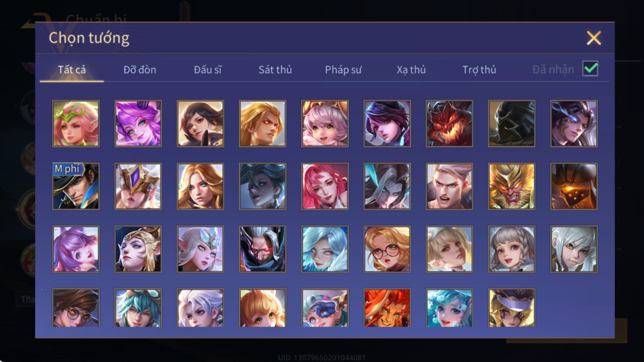Select the pink-haired hero with green leaf crown
Screen dimensions: 644x362
coord(76,124)
